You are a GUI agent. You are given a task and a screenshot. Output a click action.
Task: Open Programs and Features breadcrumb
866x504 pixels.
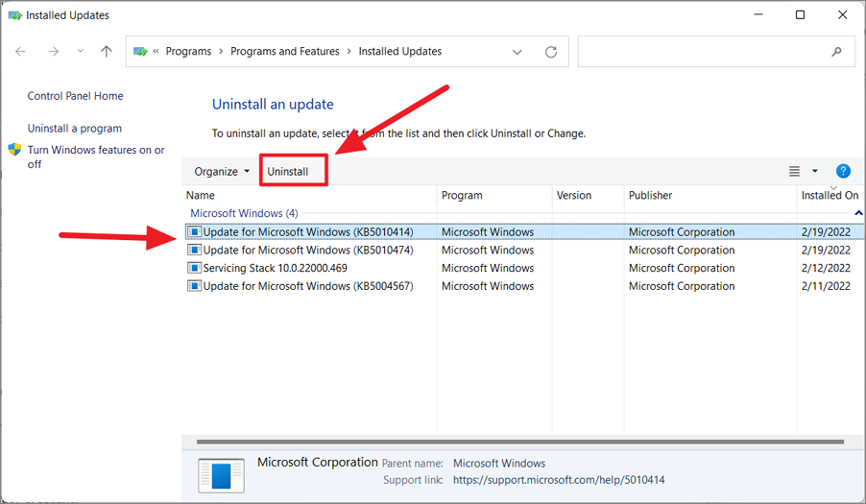click(285, 51)
